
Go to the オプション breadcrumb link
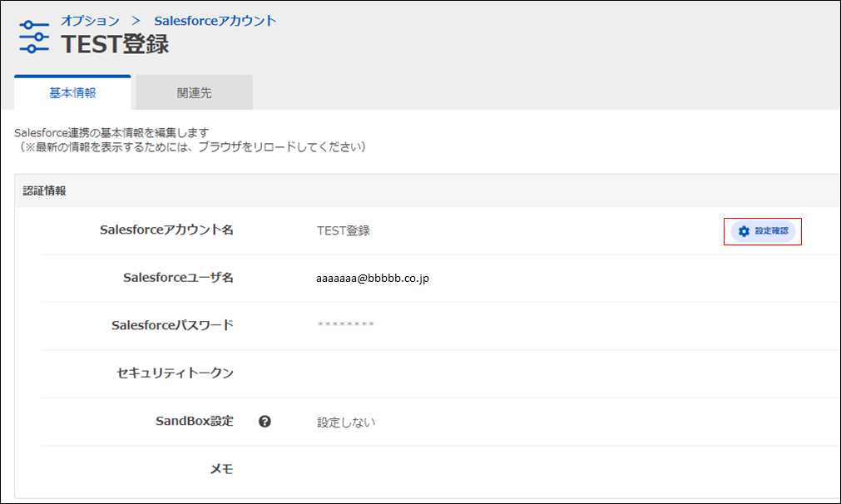(90, 21)
